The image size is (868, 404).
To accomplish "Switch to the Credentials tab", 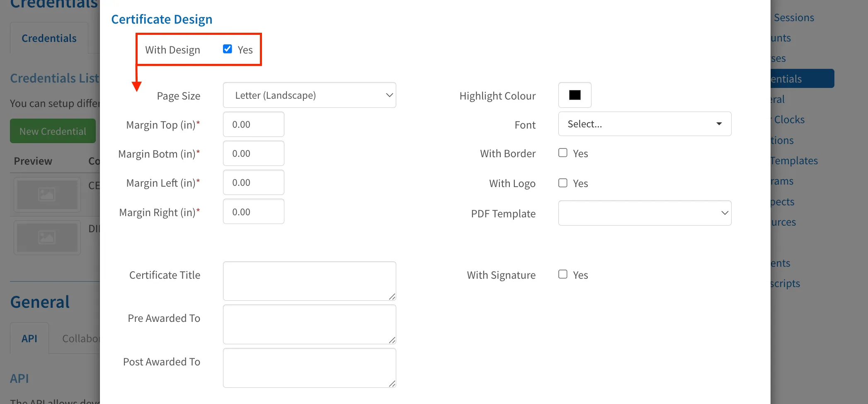I will click(x=49, y=38).
